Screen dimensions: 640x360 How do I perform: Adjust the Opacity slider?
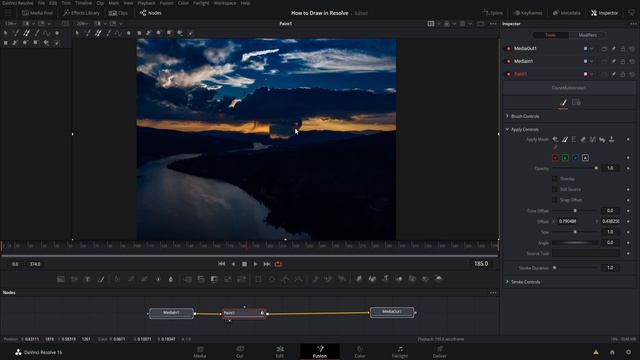click(x=575, y=168)
